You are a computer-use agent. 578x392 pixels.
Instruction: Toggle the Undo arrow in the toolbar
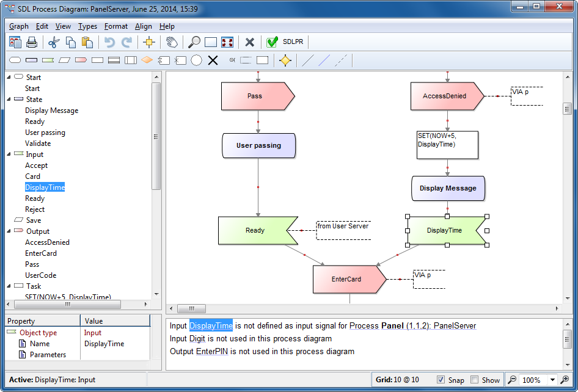click(x=109, y=42)
